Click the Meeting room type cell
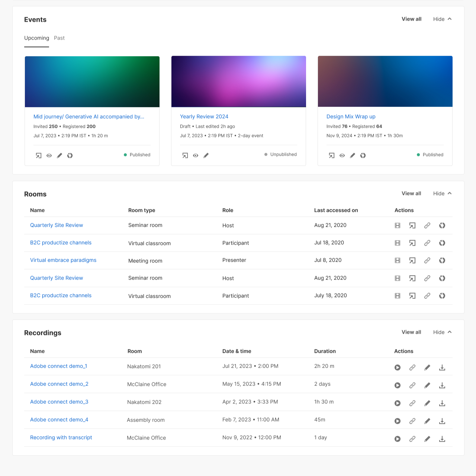Viewport: 476px width, 476px height. pyautogui.click(x=145, y=261)
